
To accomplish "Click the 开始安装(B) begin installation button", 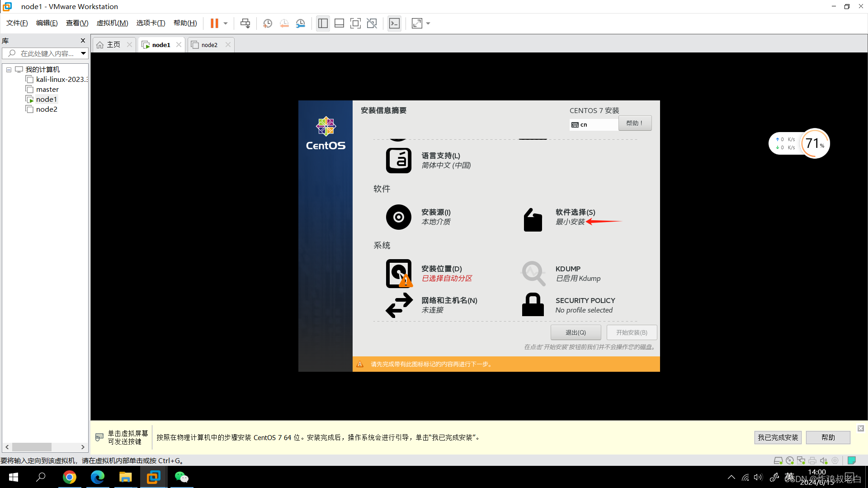I will [x=632, y=332].
